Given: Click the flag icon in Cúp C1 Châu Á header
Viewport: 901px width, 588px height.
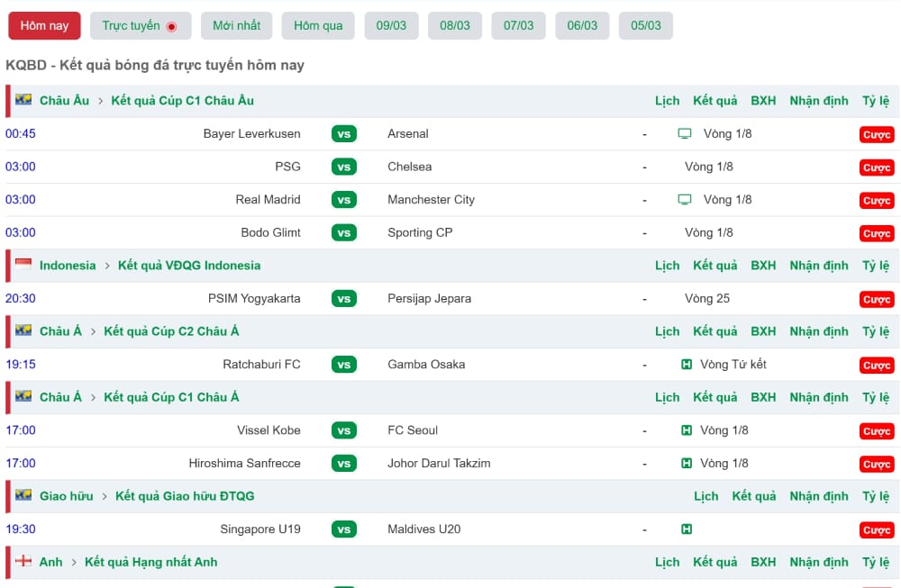Looking at the screenshot, I should 23,396.
